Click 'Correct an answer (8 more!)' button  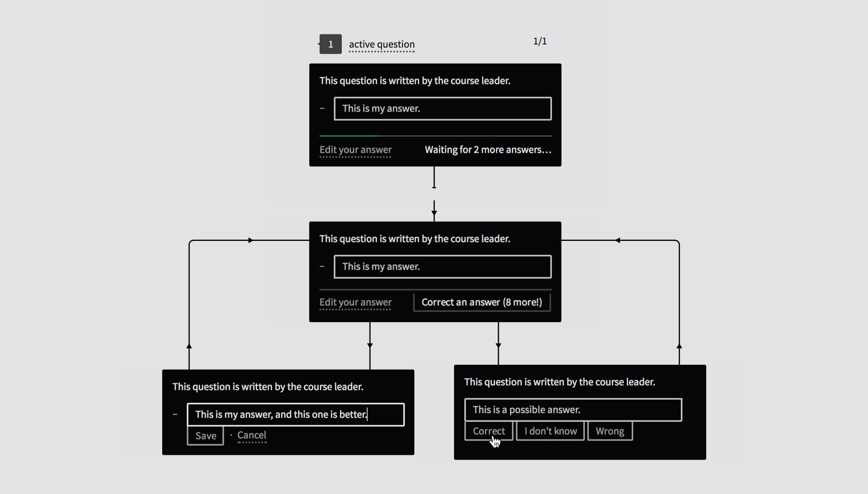482,301
